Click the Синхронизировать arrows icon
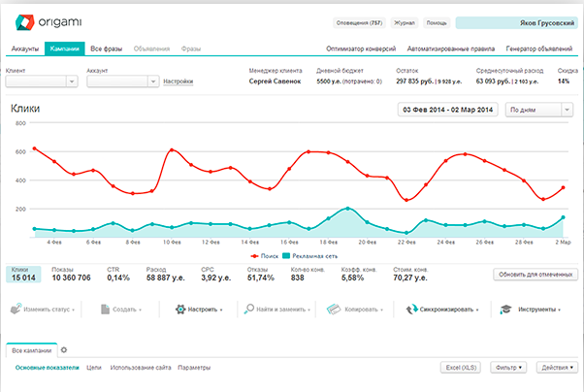This screenshot has width=584, height=392. pos(412,310)
